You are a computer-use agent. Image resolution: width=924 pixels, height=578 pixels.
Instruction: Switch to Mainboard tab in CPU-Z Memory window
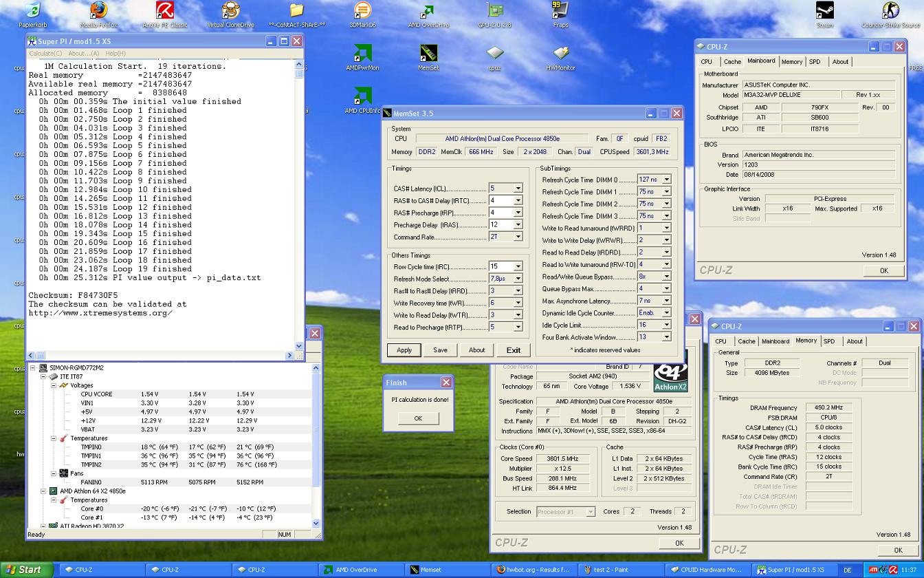pyautogui.click(x=775, y=341)
